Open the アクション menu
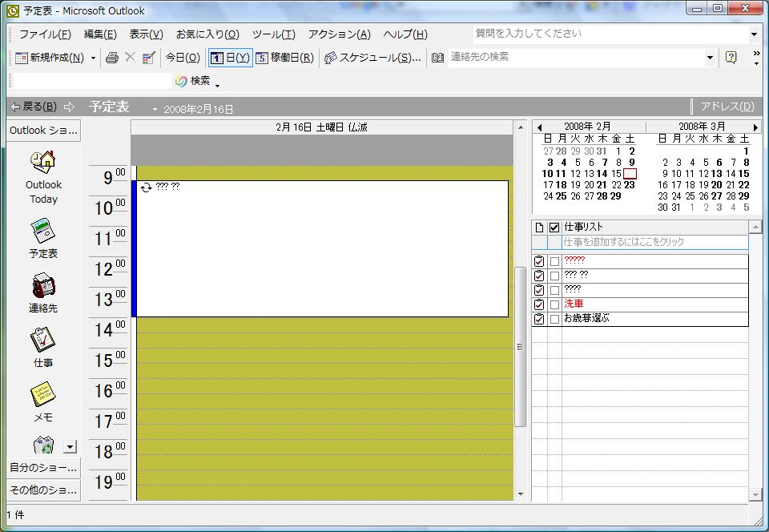 click(x=339, y=34)
